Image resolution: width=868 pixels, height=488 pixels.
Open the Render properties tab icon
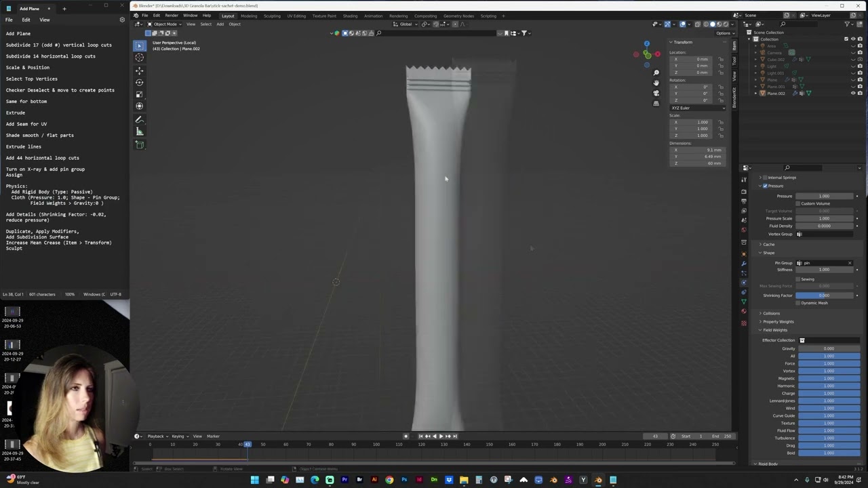744,192
